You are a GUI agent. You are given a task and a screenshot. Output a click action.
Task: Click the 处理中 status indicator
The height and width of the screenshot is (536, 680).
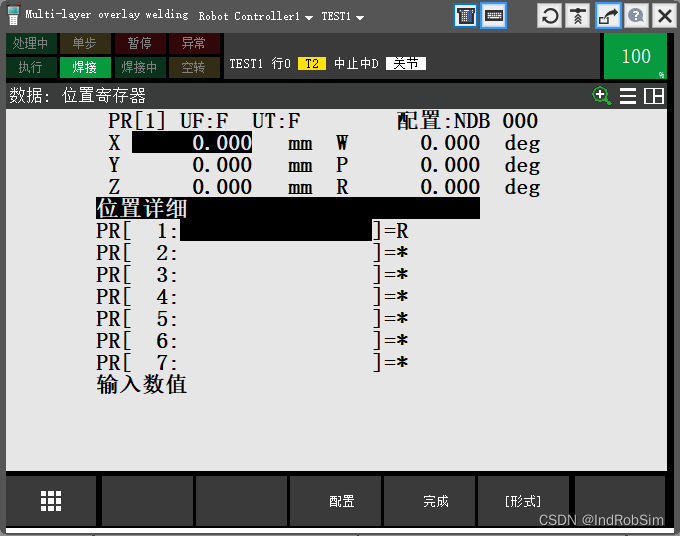(x=31, y=43)
